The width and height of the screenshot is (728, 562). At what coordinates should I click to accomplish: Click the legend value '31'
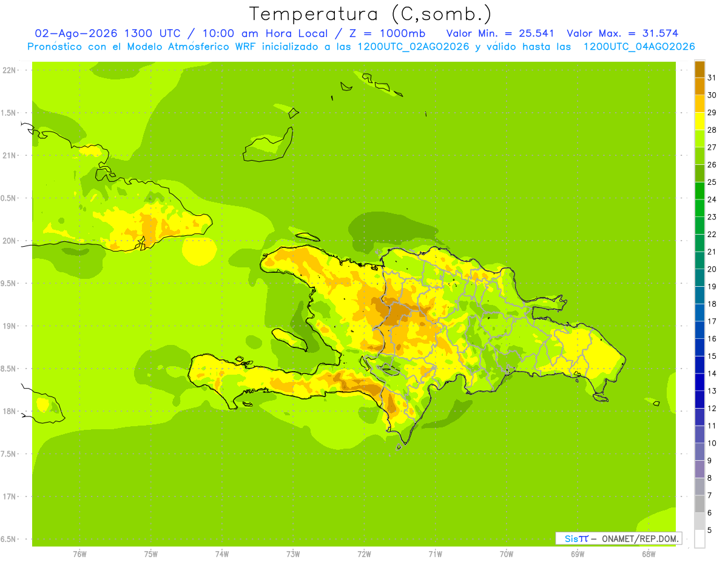click(x=712, y=77)
